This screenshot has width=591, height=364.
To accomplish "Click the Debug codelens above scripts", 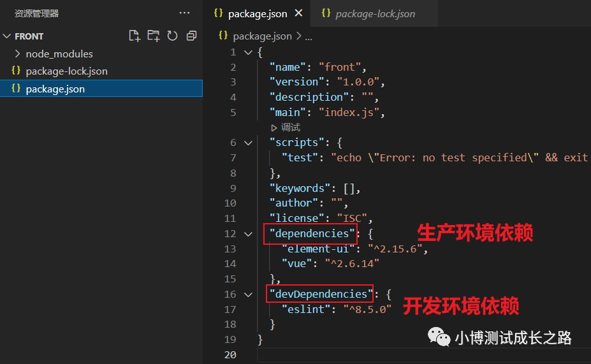I will click(286, 127).
